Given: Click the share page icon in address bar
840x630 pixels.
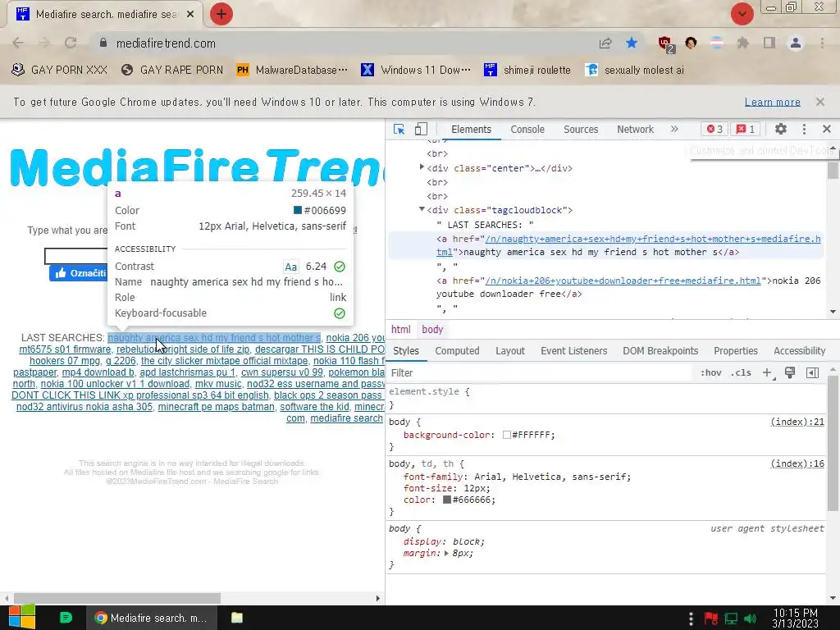Looking at the screenshot, I should tap(605, 43).
